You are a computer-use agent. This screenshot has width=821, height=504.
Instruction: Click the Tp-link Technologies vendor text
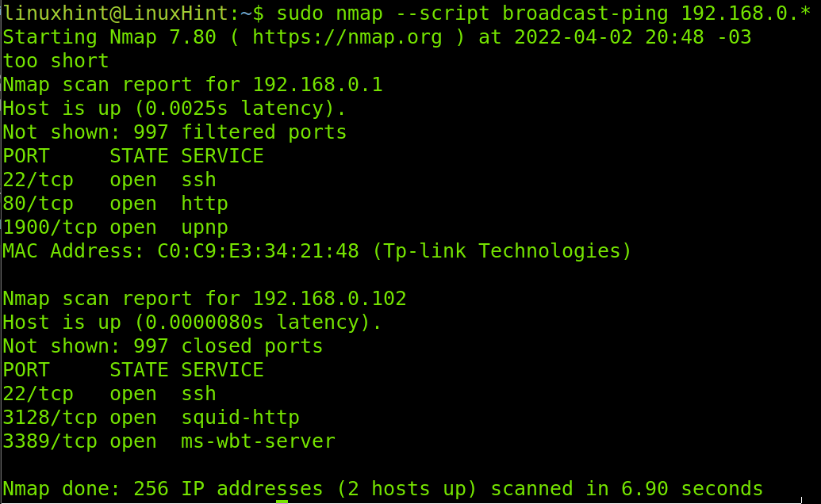pos(502,251)
